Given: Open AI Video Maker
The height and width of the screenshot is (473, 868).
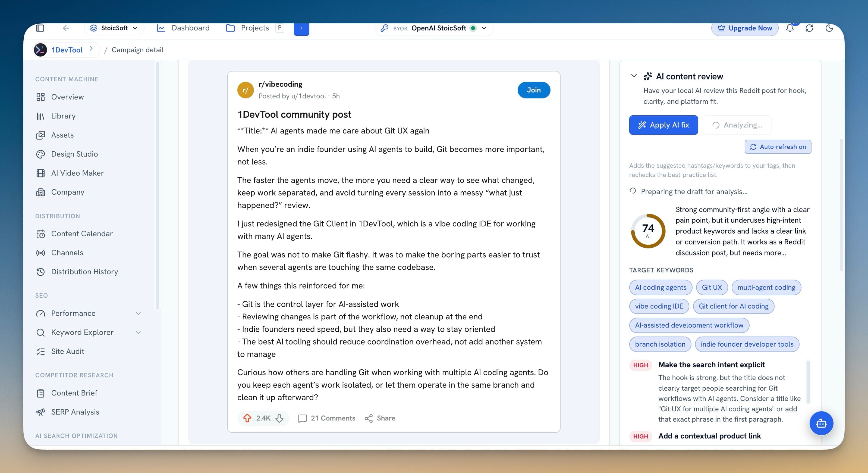Looking at the screenshot, I should [77, 173].
